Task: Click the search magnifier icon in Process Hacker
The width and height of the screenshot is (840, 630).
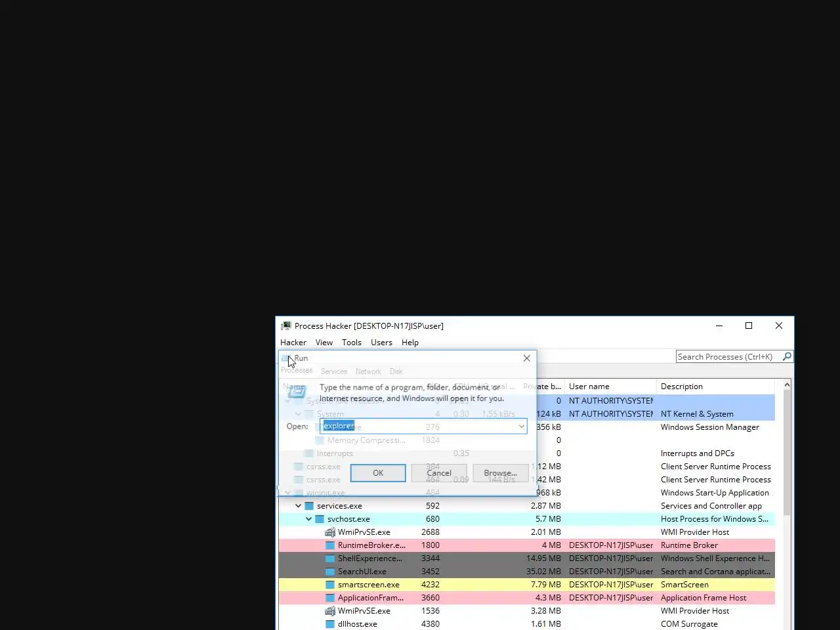Action: (787, 356)
